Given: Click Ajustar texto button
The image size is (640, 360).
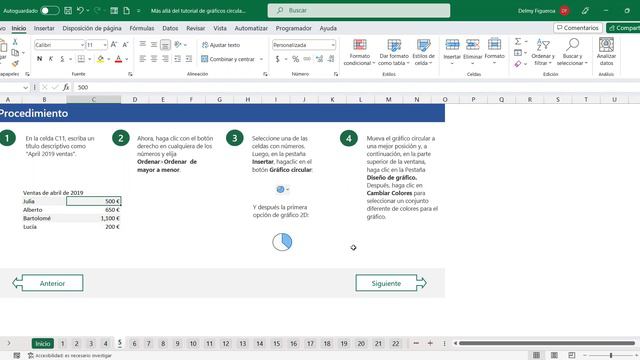Looking at the screenshot, I should 221,45.
